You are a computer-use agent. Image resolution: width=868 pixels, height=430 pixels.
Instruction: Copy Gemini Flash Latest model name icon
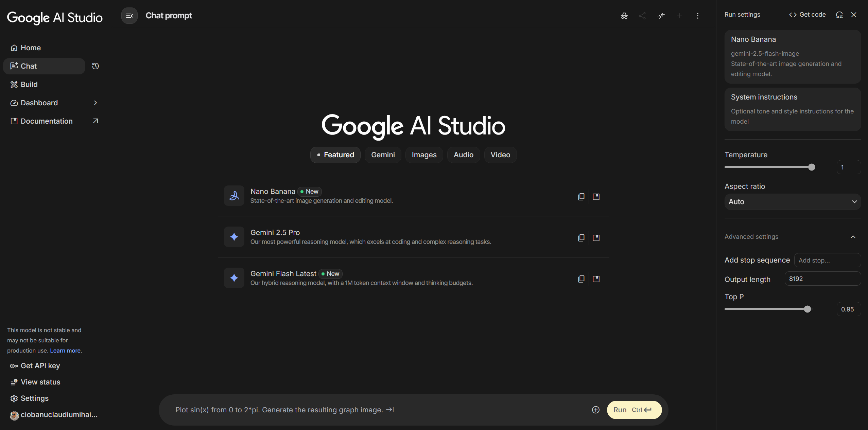click(581, 279)
